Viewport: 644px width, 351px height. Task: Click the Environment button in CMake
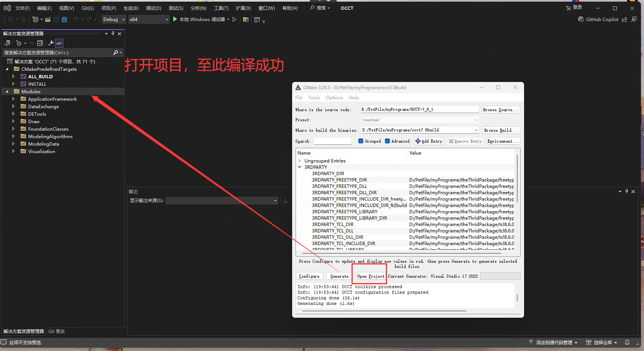(503, 141)
